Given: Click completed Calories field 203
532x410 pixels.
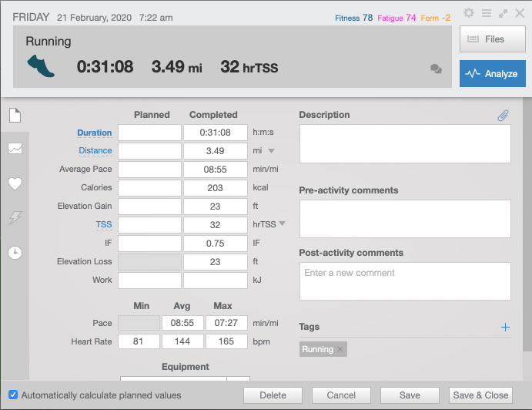Looking at the screenshot, I should click(x=216, y=188).
